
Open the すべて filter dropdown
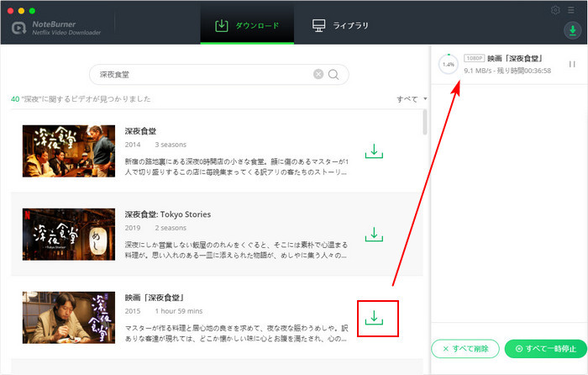(x=412, y=99)
